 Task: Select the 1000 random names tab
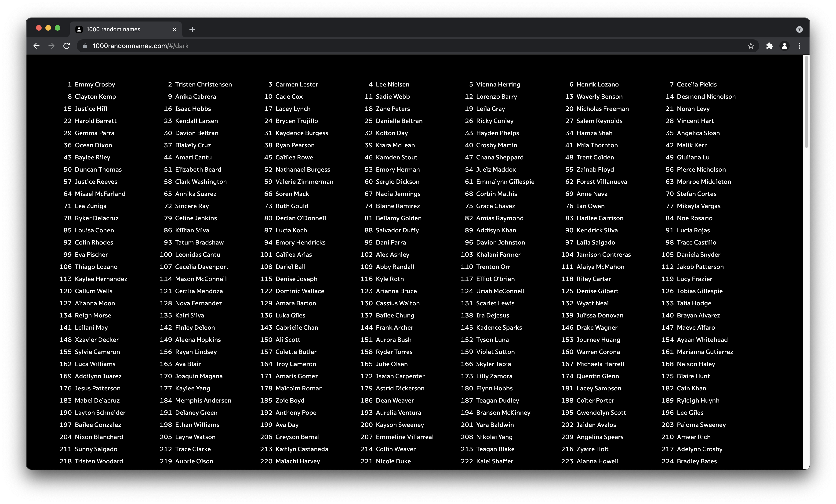(113, 29)
